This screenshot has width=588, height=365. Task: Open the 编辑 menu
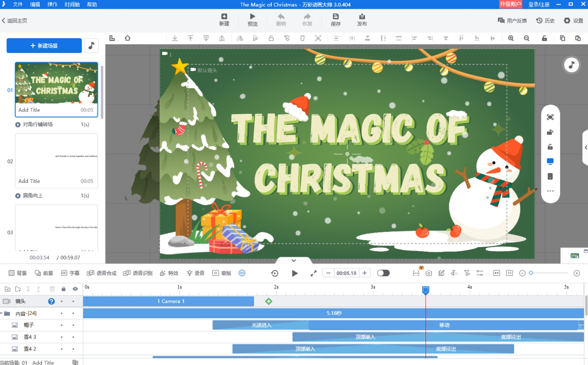click(35, 4)
